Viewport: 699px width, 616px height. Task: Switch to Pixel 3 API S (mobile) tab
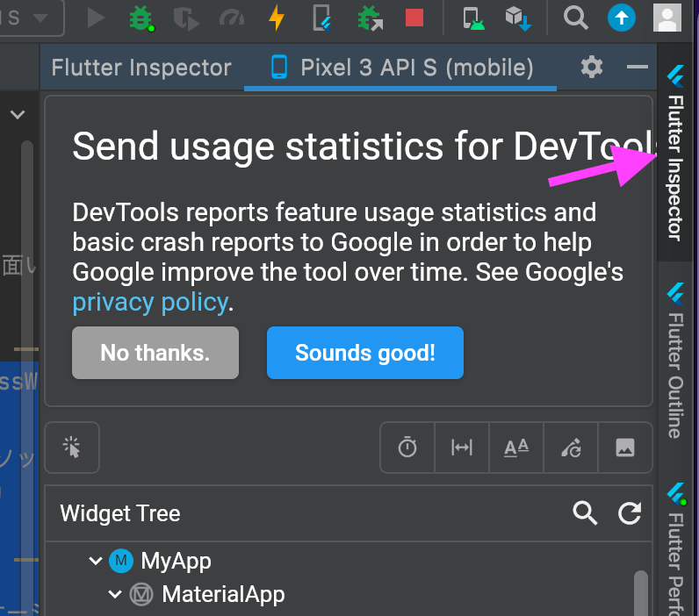pos(400,68)
